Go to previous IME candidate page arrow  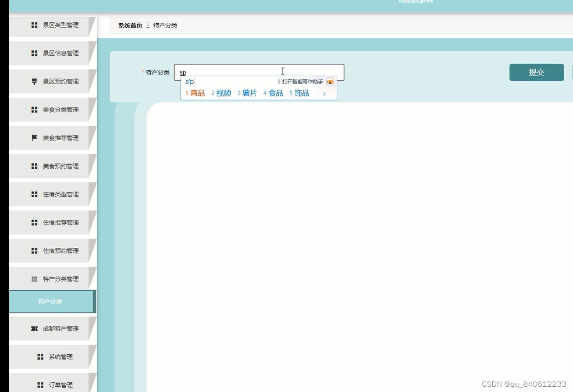[318, 93]
